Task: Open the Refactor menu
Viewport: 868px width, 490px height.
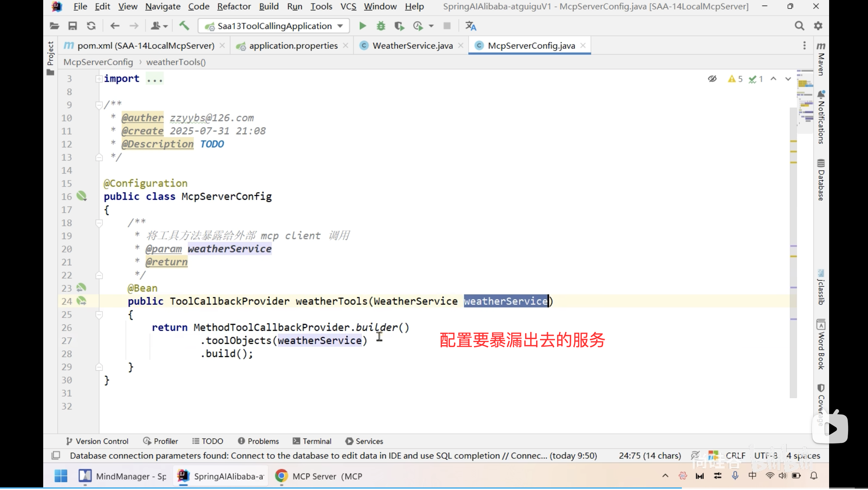Action: (x=234, y=6)
